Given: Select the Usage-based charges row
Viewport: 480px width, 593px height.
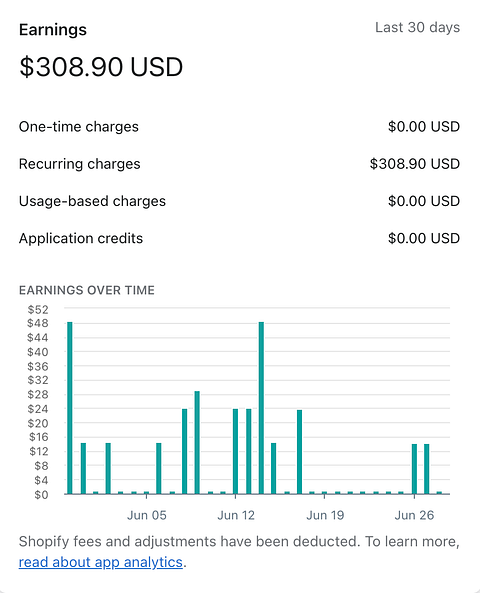Looking at the screenshot, I should [239, 201].
